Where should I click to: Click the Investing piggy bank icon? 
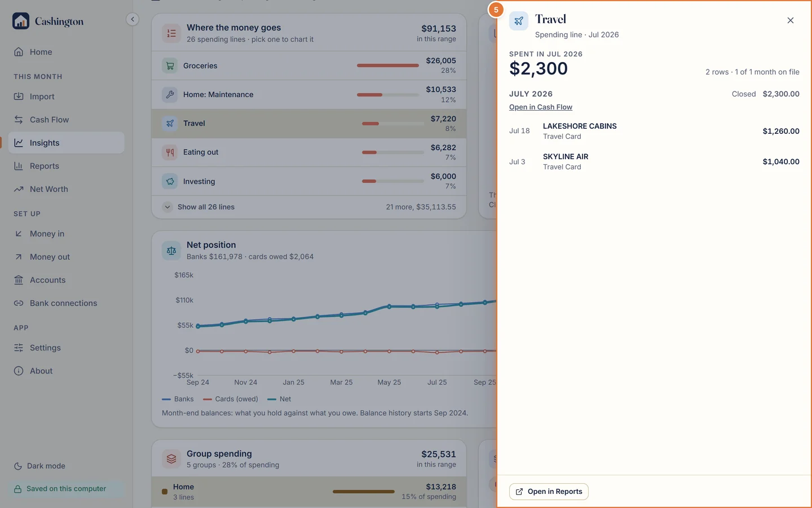(170, 181)
